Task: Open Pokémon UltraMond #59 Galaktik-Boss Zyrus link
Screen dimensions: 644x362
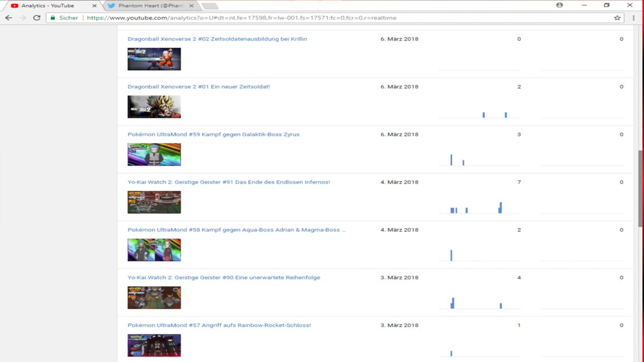Action: pyautogui.click(x=214, y=135)
